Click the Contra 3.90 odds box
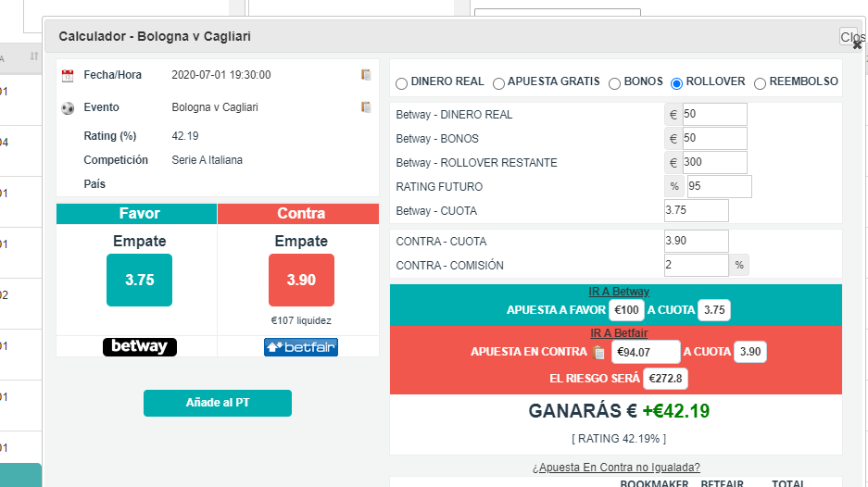This screenshot has height=487, width=868. point(301,280)
